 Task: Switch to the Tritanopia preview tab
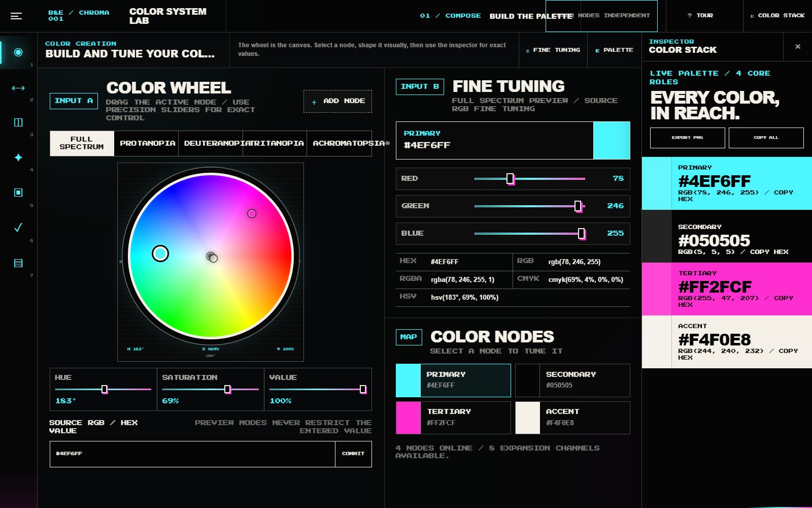(275, 143)
